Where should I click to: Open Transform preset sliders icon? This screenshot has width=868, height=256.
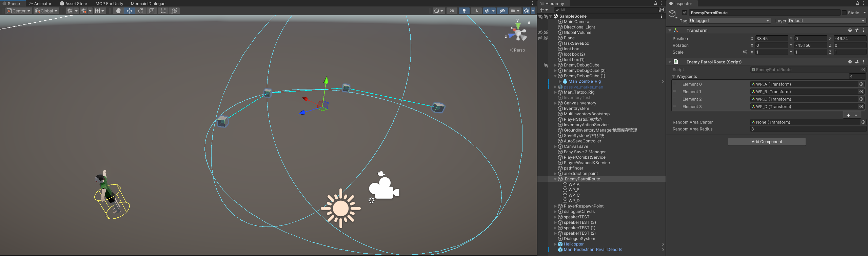857,30
